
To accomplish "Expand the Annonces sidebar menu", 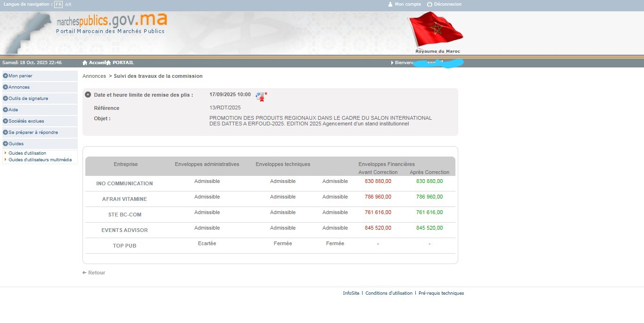I will click(19, 87).
